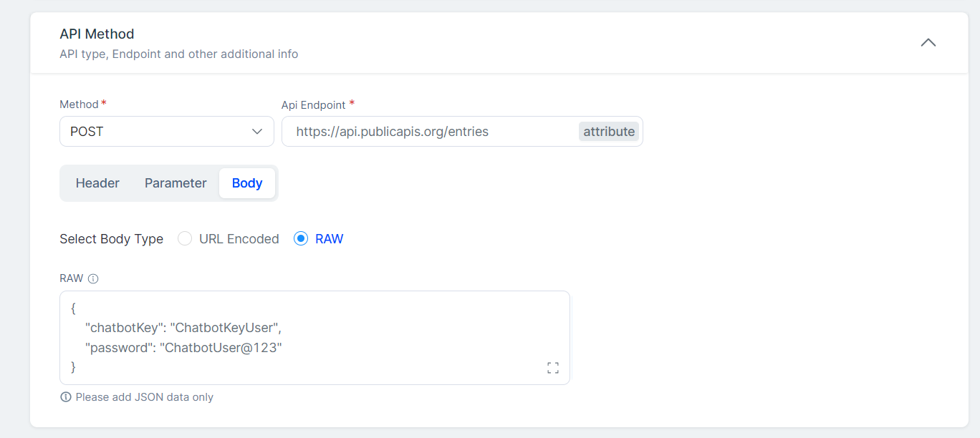Image resolution: width=980 pixels, height=438 pixels.
Task: Click the publicapis.org URL text
Action: 393,131
